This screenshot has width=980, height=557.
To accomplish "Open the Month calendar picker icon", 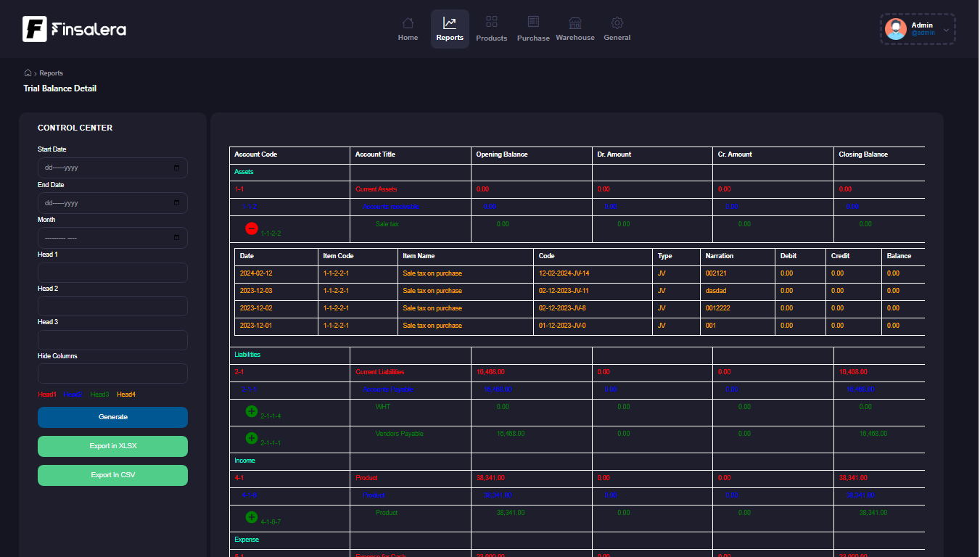I will tap(176, 237).
